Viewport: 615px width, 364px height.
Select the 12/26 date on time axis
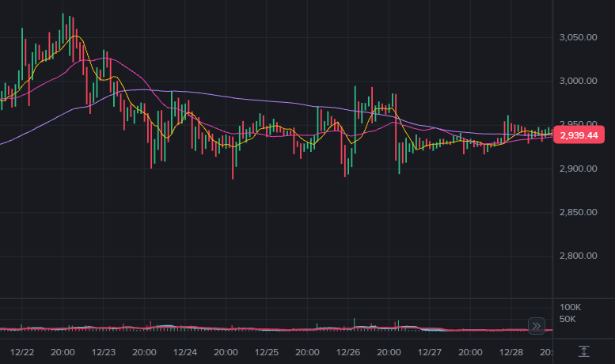point(348,351)
